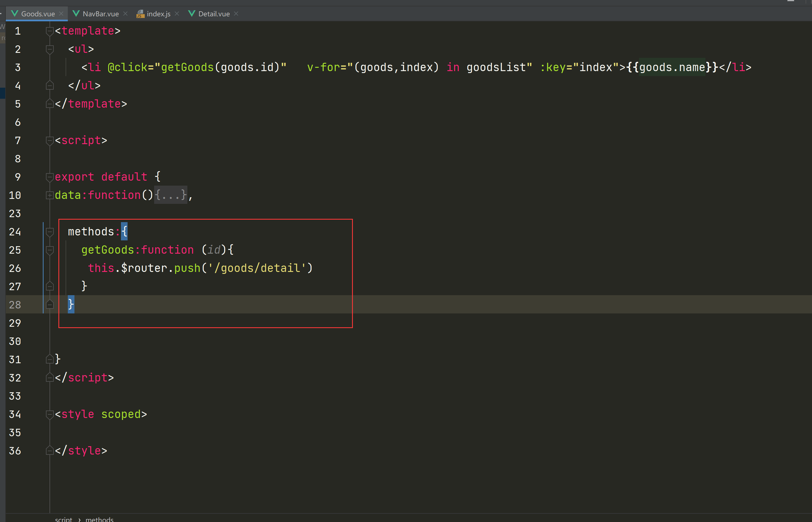
Task: Click the 'scoped' attribute on line 34
Action: [121, 414]
